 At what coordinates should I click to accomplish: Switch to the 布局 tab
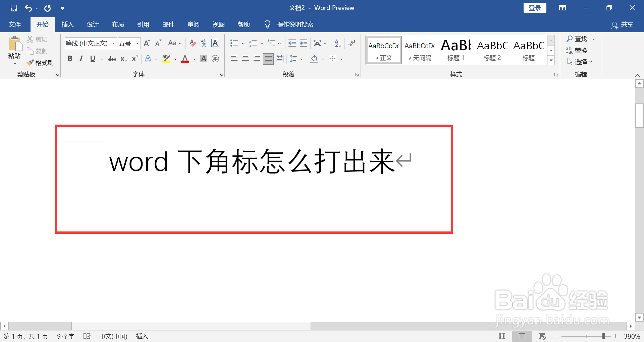click(118, 24)
